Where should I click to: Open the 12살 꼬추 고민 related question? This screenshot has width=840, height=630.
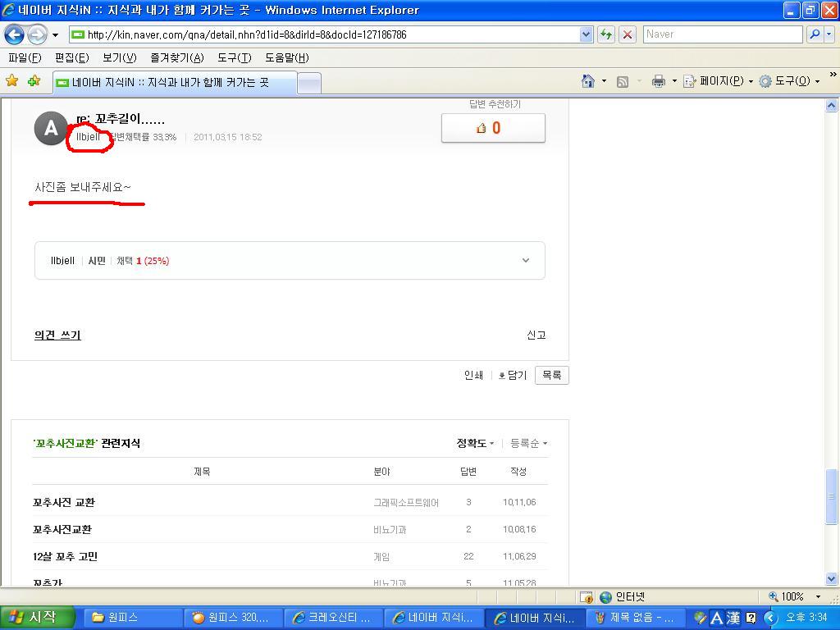pos(65,556)
